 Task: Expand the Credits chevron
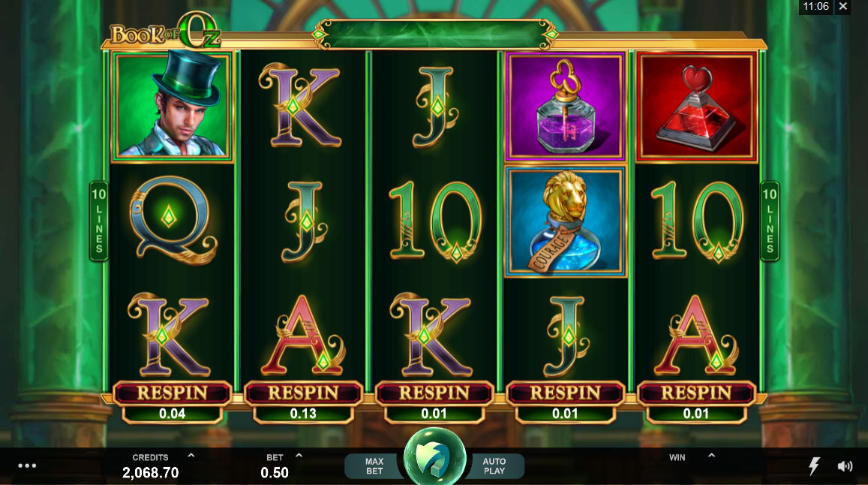[191, 456]
